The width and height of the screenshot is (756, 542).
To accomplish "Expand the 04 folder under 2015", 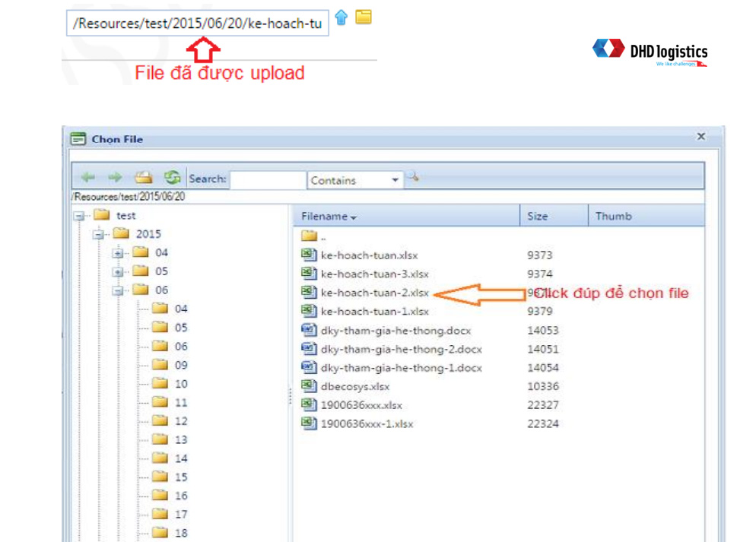I will pos(117,252).
